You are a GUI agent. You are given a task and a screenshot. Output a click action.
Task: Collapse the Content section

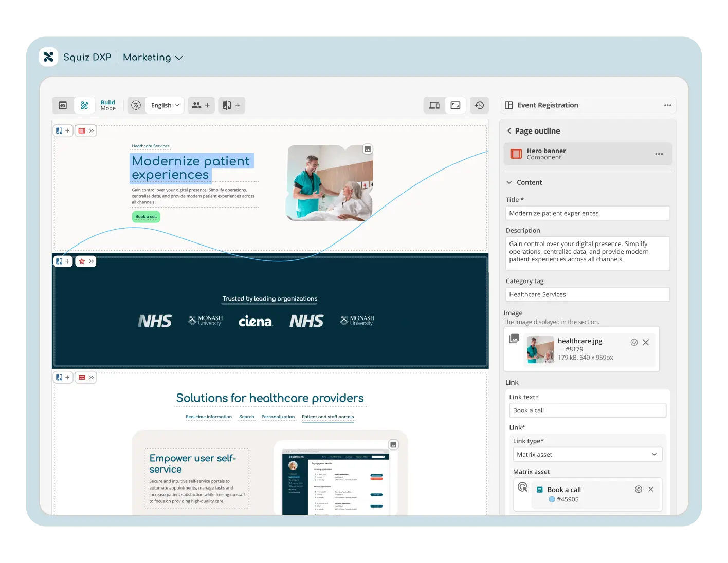509,182
